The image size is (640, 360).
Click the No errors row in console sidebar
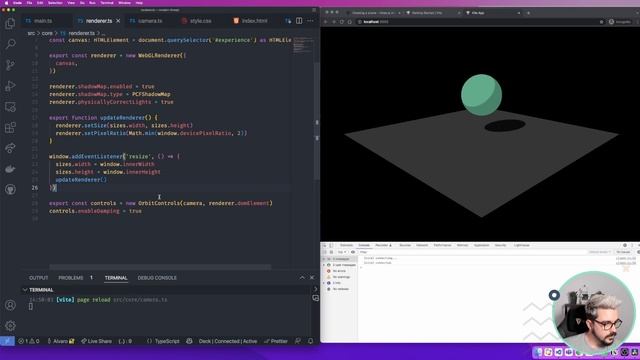(339, 271)
